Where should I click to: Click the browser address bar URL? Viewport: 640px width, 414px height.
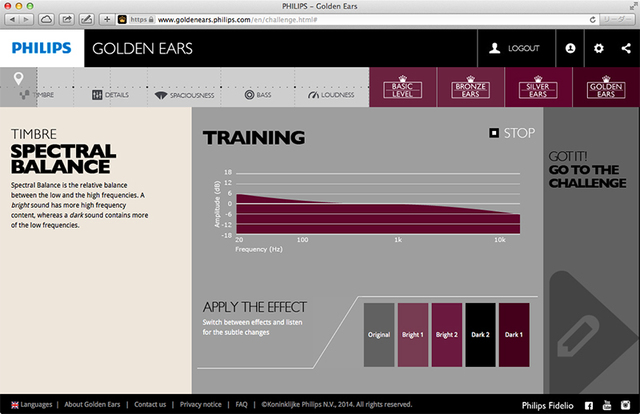238,20
